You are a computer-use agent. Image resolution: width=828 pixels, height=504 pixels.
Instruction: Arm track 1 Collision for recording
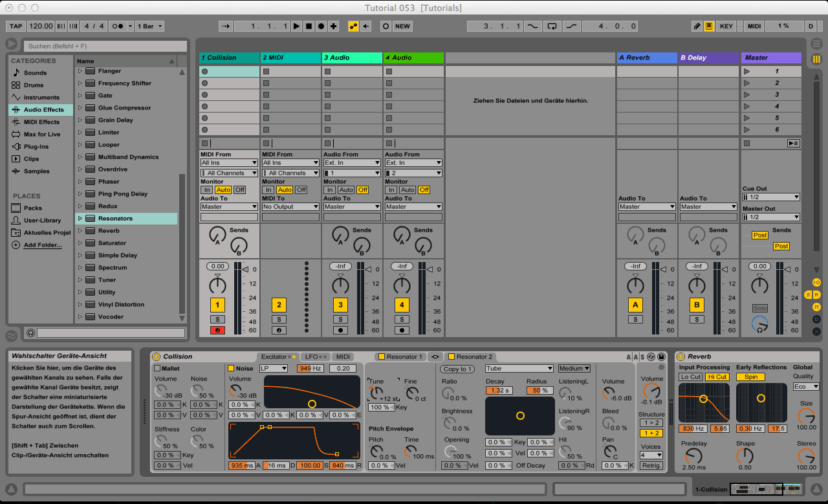click(x=217, y=331)
